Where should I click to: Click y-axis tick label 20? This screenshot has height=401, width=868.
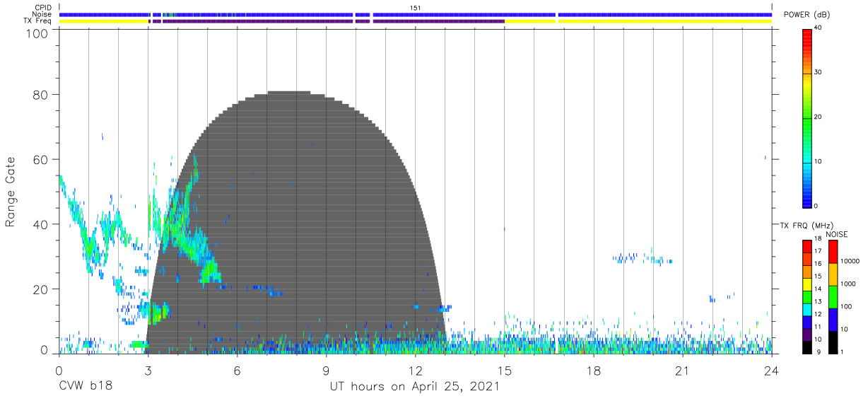click(x=42, y=289)
